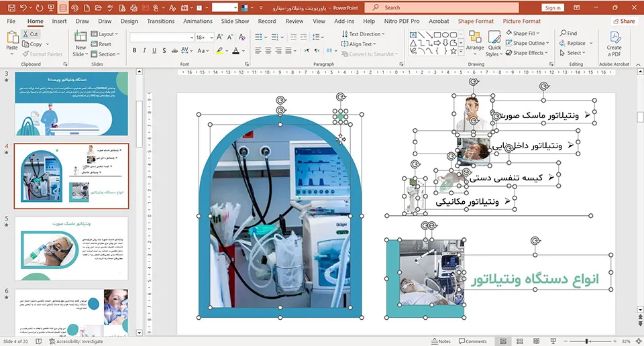Toggle the Comments pane
The height and width of the screenshot is (346, 644).
pos(473,341)
